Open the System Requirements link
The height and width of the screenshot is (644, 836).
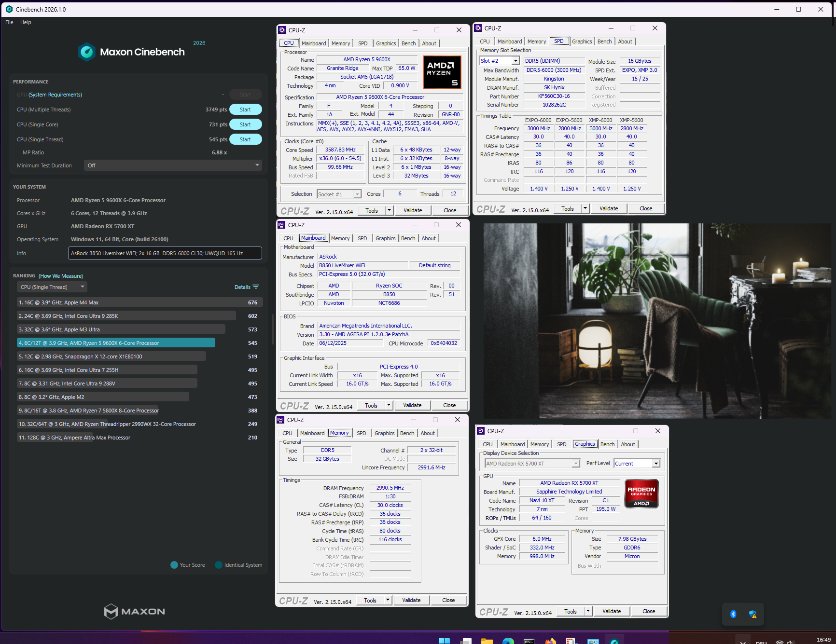(55, 95)
